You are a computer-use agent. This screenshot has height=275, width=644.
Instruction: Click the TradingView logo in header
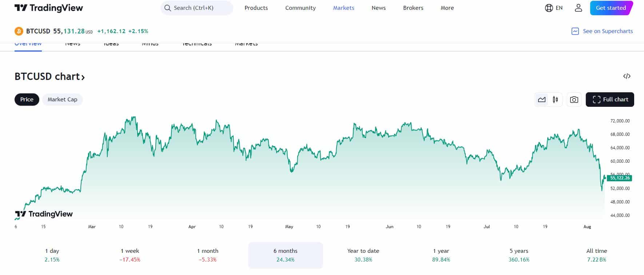tap(49, 8)
